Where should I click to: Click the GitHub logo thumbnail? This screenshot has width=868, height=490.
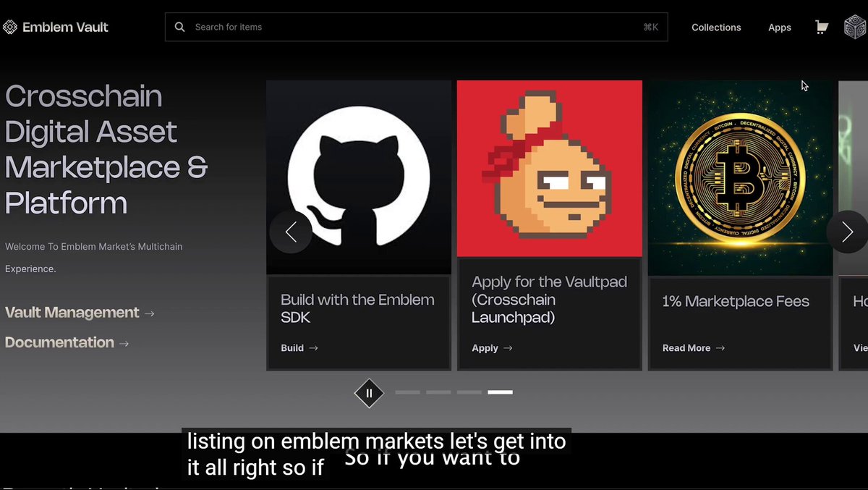point(359,177)
